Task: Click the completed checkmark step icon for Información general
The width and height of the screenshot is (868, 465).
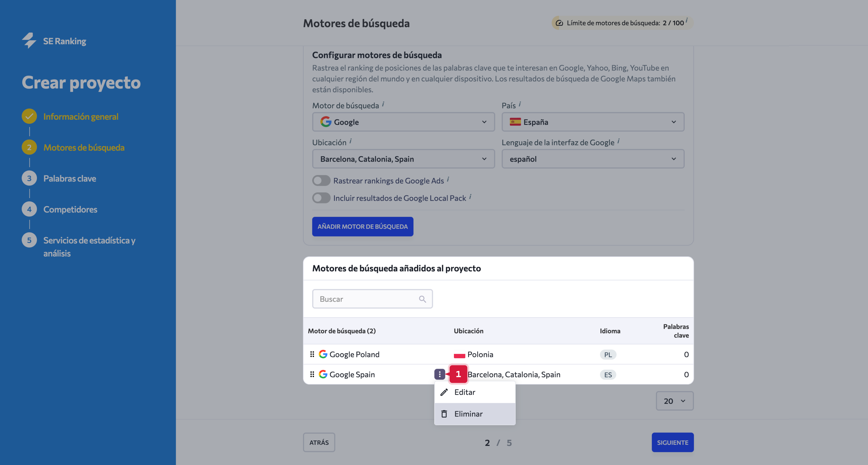Action: [29, 116]
